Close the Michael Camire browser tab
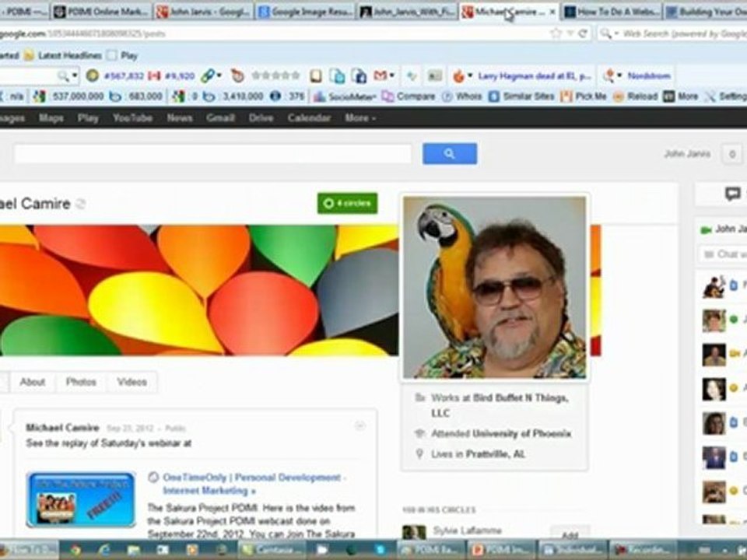The height and width of the screenshot is (560, 747). point(552,12)
